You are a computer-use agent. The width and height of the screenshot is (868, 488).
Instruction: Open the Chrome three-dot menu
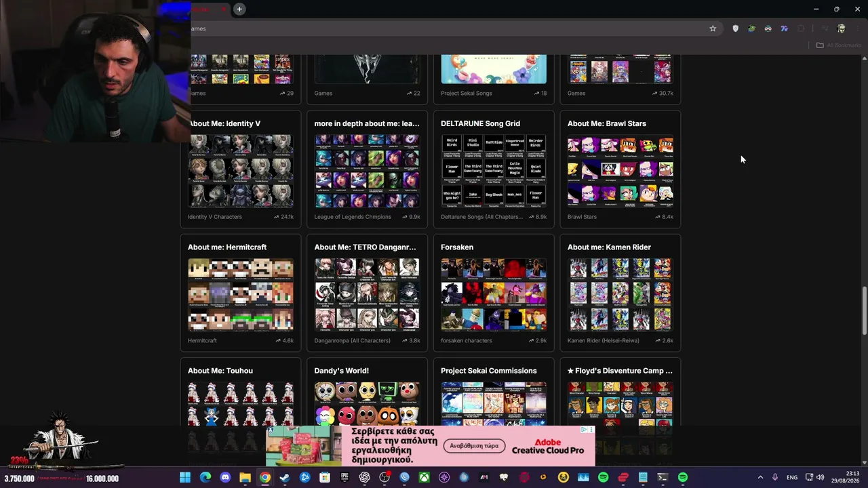pyautogui.click(x=858, y=28)
